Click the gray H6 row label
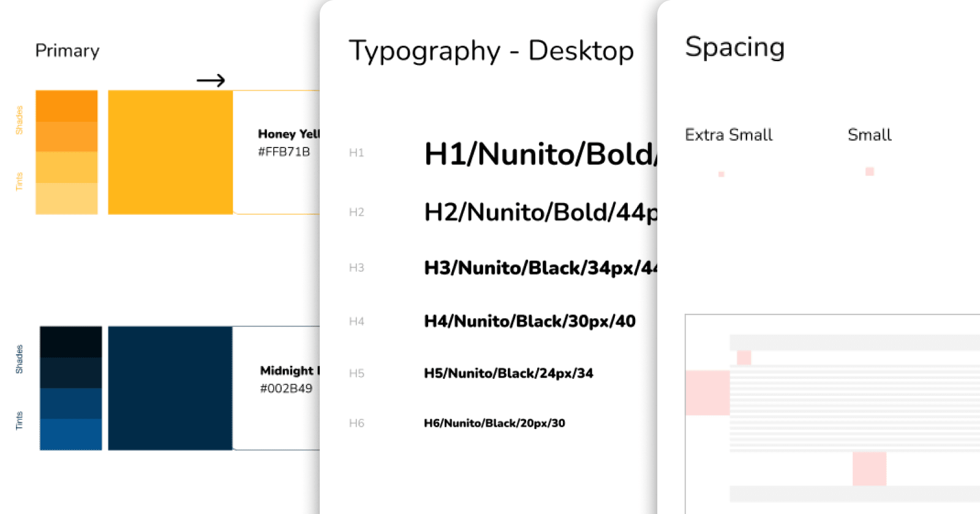The width and height of the screenshot is (980, 514). (x=356, y=423)
